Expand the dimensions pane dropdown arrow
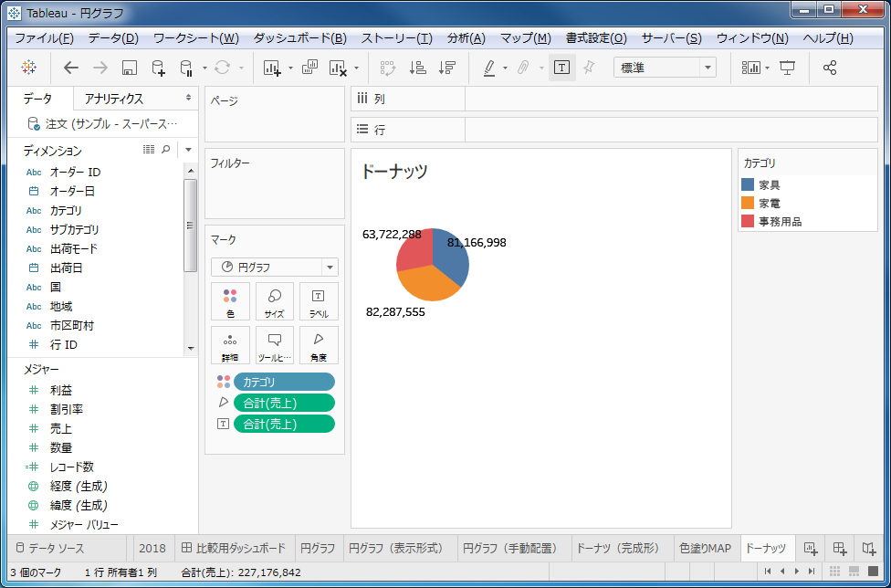 point(188,150)
